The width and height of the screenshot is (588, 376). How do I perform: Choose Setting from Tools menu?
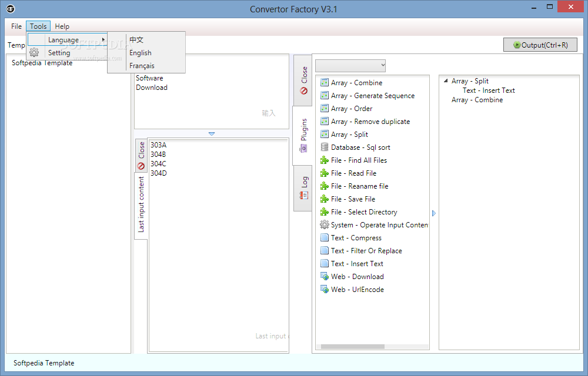68,53
